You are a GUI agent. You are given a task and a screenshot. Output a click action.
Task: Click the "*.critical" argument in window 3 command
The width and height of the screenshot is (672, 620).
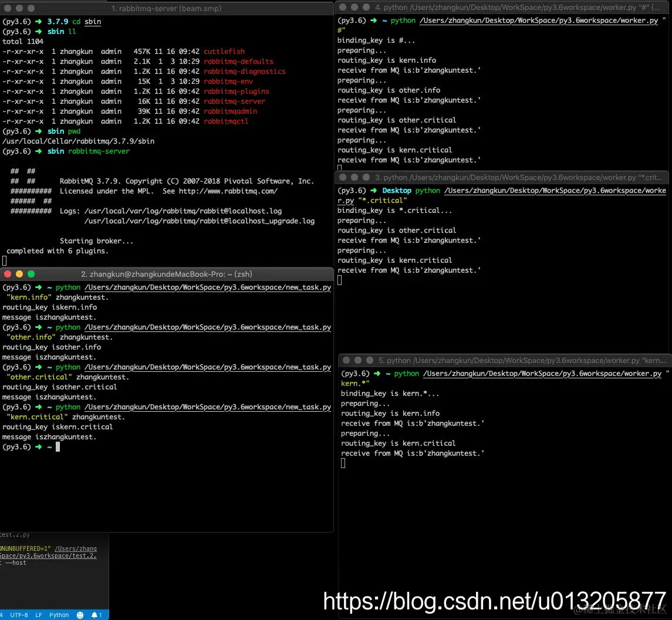383,201
